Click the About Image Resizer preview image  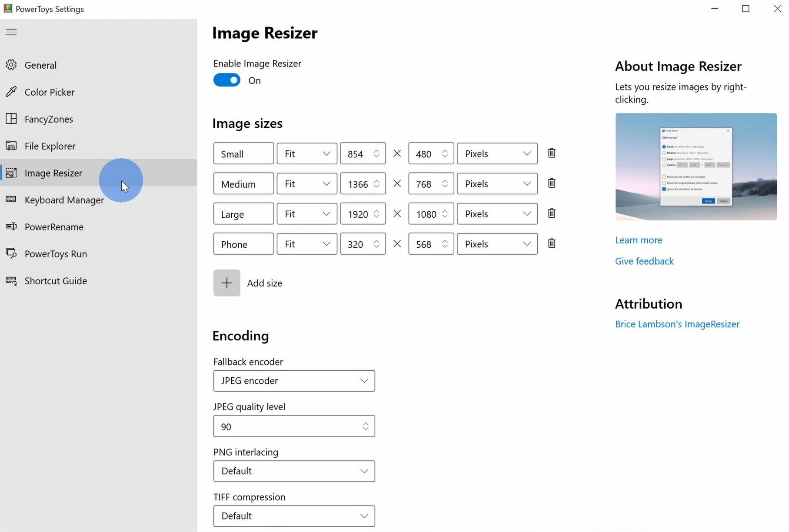tap(696, 166)
